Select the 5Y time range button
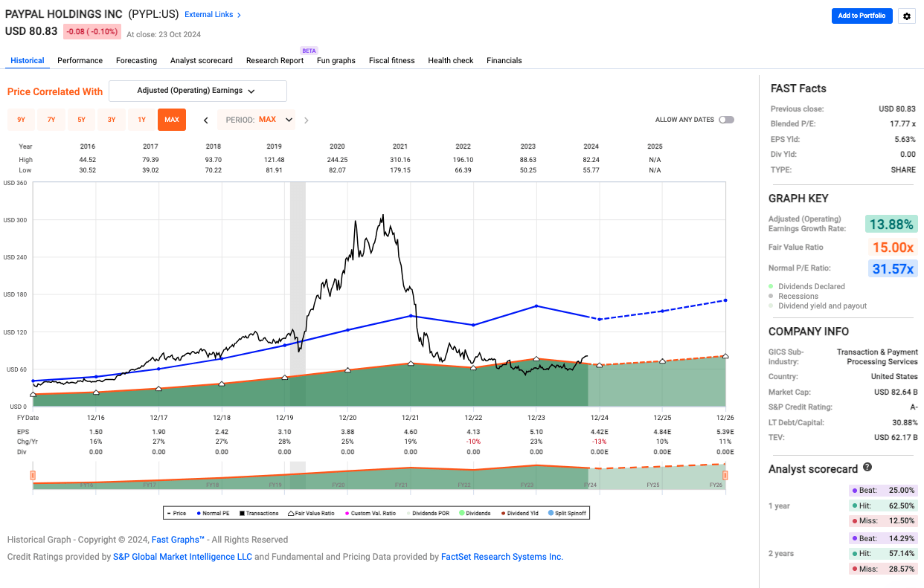Viewport: 924px width, 588px height. click(x=82, y=120)
